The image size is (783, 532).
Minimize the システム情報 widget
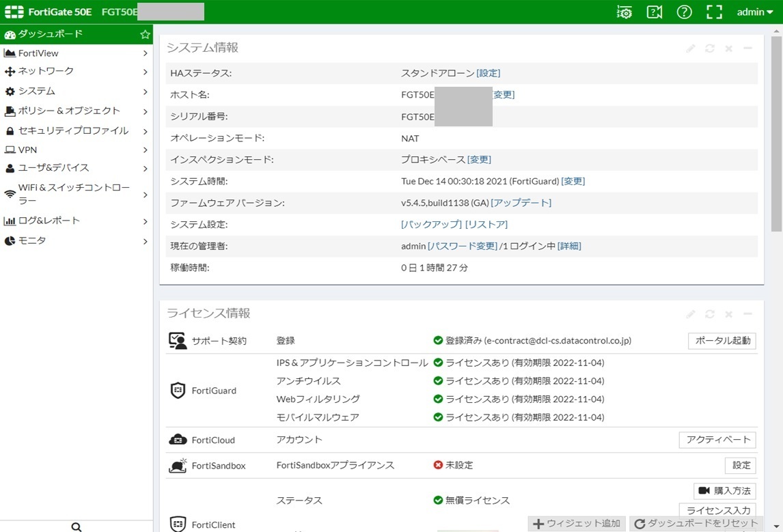tap(747, 48)
